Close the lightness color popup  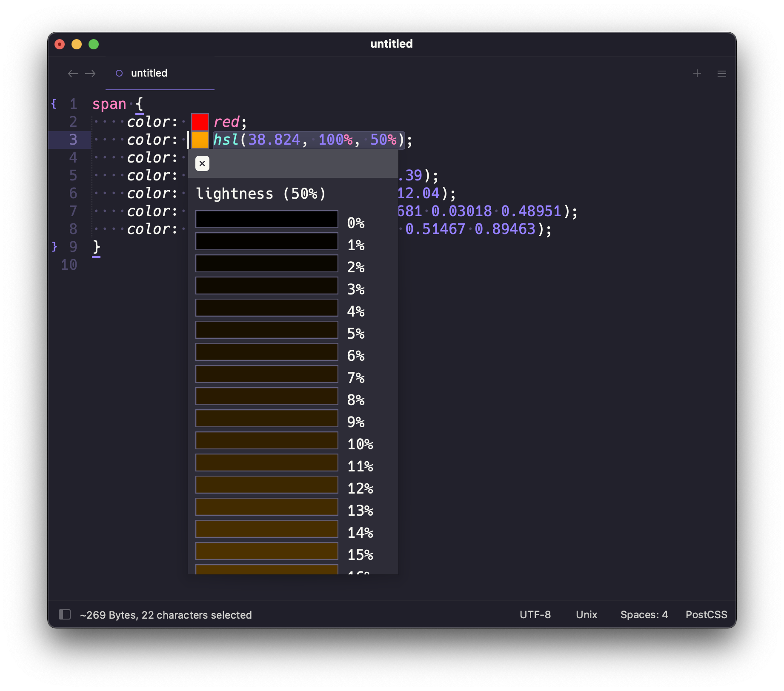202,163
